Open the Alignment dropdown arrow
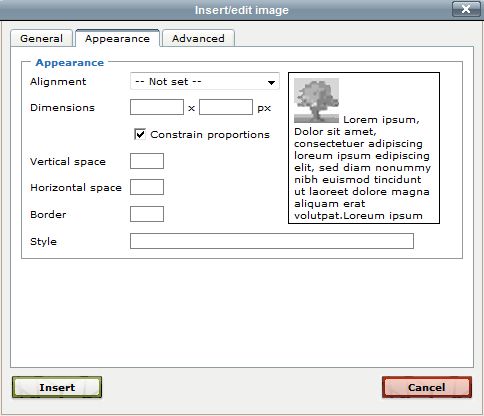Image resolution: width=484 pixels, height=416 pixels. pyautogui.click(x=272, y=82)
